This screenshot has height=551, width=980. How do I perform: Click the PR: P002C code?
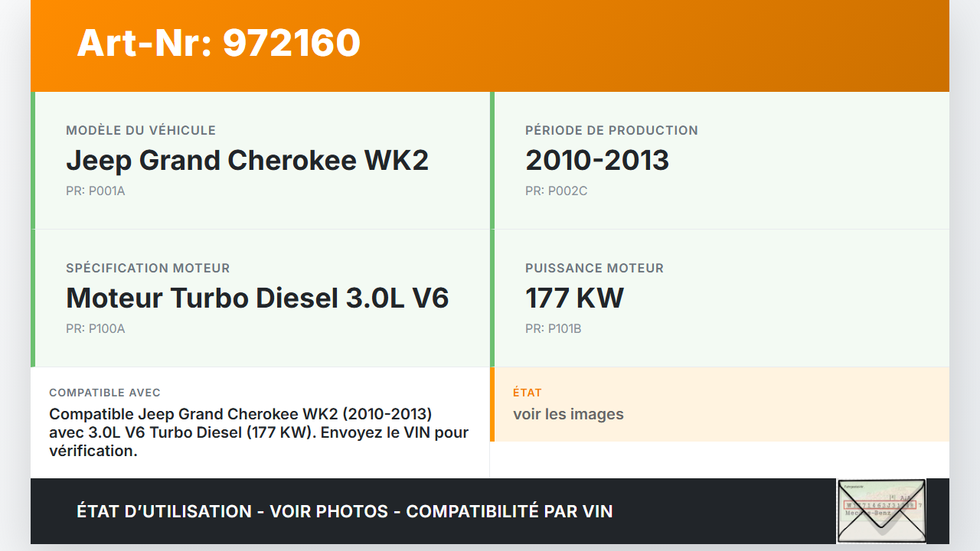point(556,191)
